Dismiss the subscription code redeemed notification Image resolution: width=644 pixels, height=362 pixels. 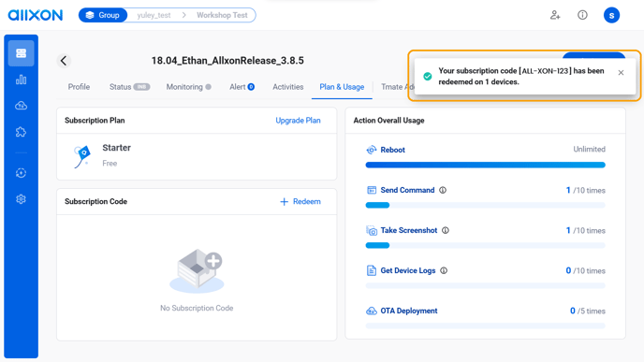point(621,73)
